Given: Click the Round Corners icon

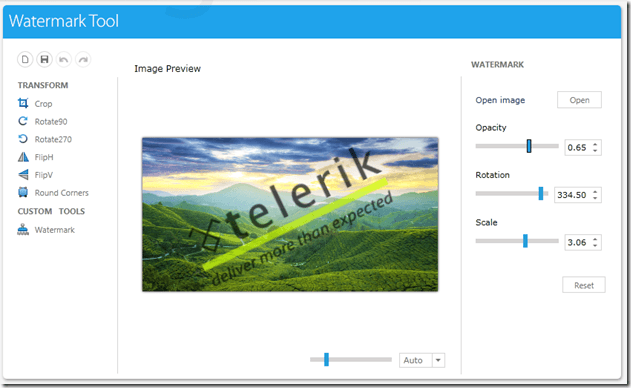Looking at the screenshot, I should point(23,192).
